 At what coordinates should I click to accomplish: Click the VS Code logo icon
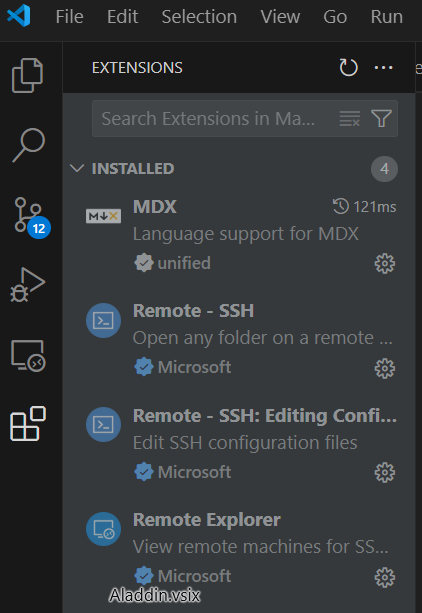(x=19, y=16)
